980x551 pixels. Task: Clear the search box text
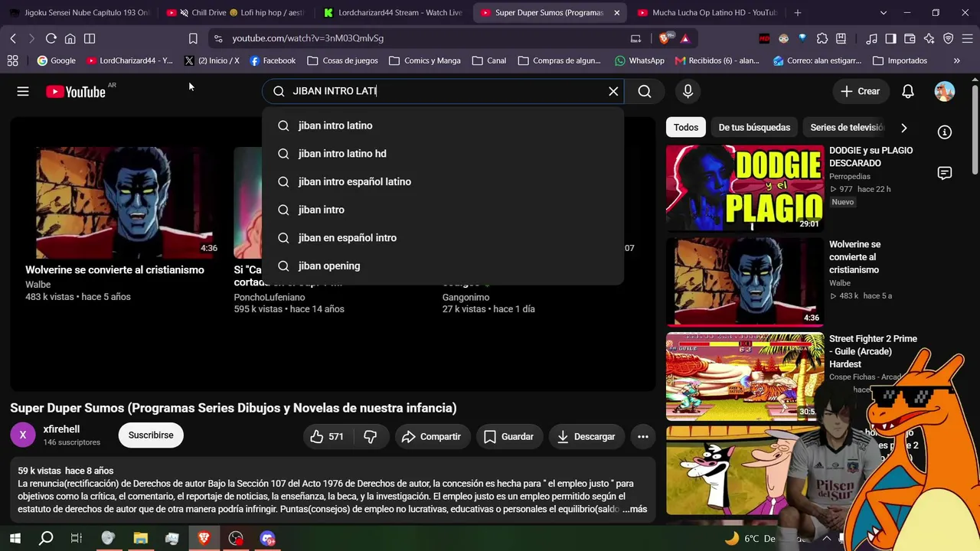click(x=613, y=91)
